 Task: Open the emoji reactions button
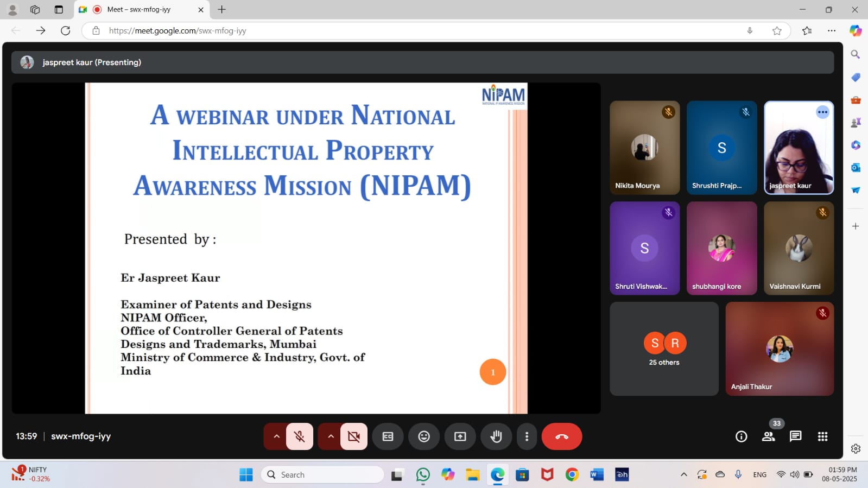[x=424, y=436]
